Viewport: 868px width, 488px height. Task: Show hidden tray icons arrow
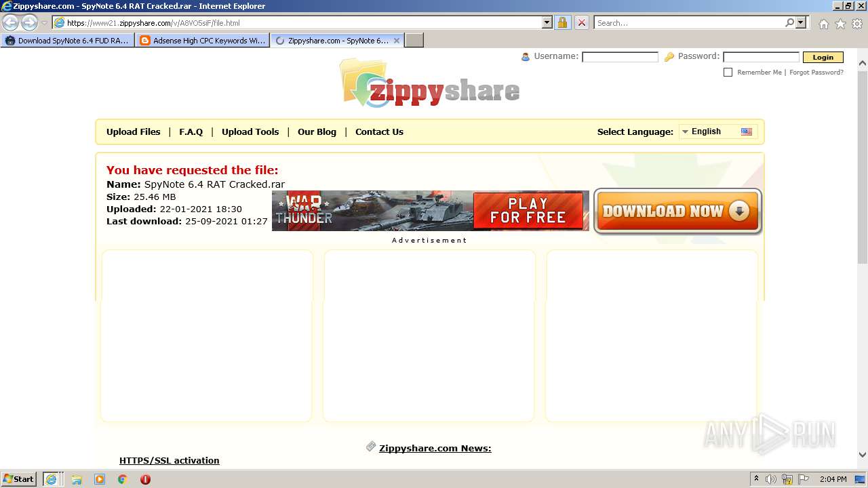click(x=756, y=479)
